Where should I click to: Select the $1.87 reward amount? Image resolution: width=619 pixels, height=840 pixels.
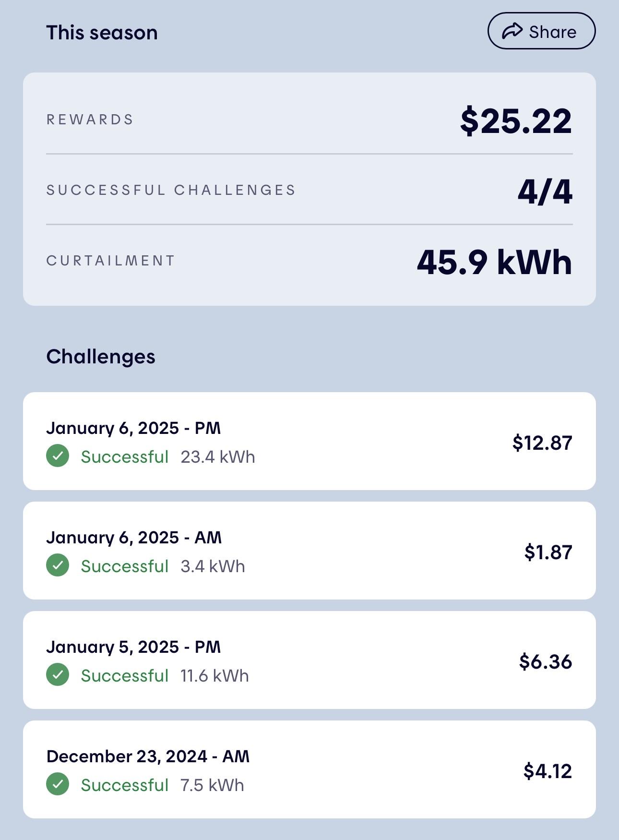point(548,552)
